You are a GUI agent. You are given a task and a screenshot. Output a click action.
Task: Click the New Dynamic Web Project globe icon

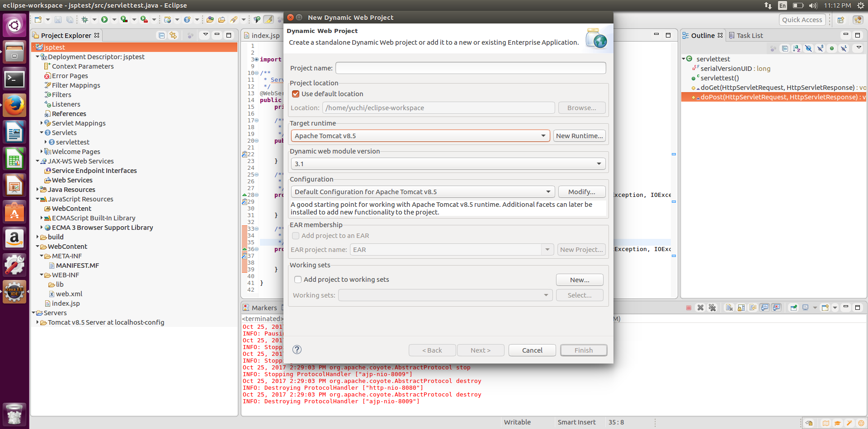[x=168, y=19]
